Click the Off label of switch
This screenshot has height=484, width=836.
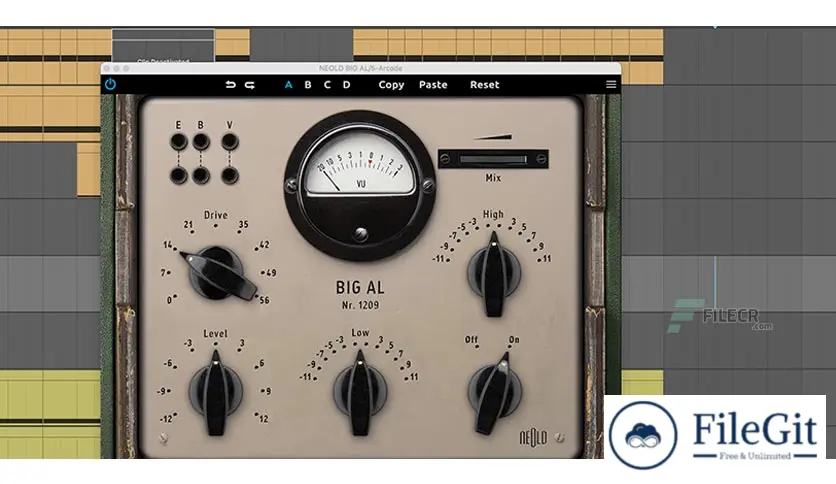(x=471, y=340)
